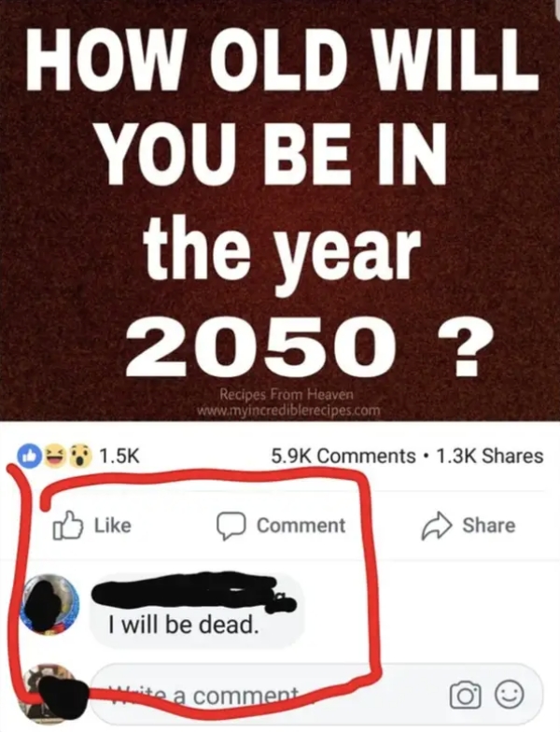Click the Like thumbs-up icon
Screen dimensions: 560x732
(67, 525)
